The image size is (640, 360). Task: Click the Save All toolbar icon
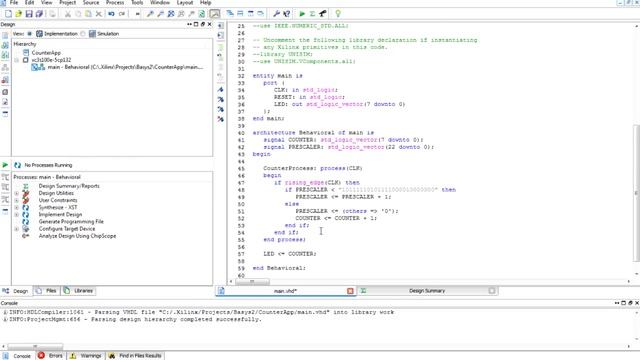[x=39, y=14]
